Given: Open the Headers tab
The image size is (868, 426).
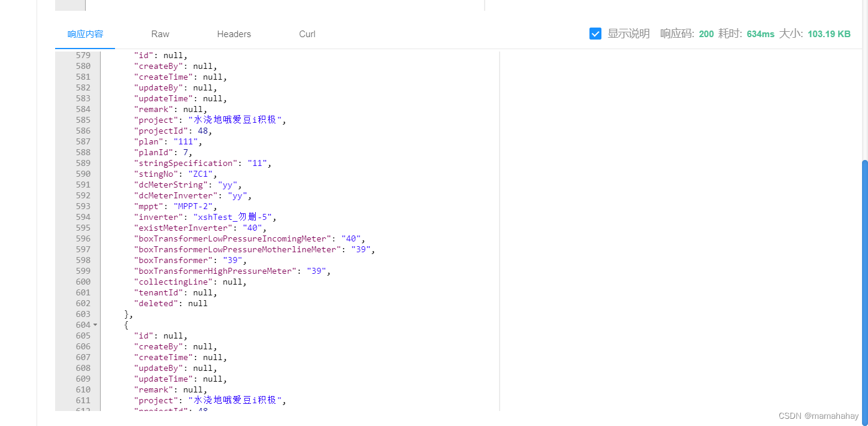Looking at the screenshot, I should [x=234, y=34].
